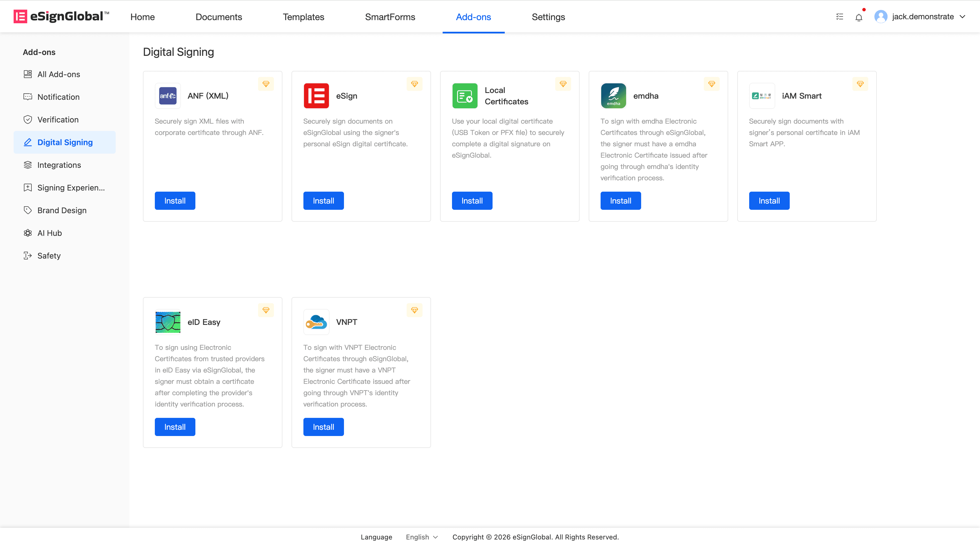The image size is (980, 546).
Task: Click the Notification sidebar icon
Action: tap(28, 97)
